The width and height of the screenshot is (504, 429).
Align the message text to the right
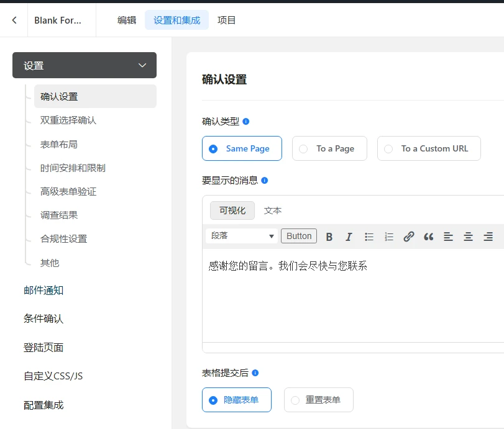tap(488, 236)
